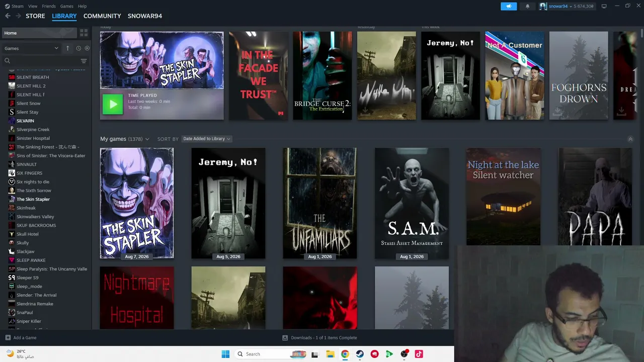Click the Downloads tray icon
This screenshot has height=362, width=644.
(x=285, y=338)
